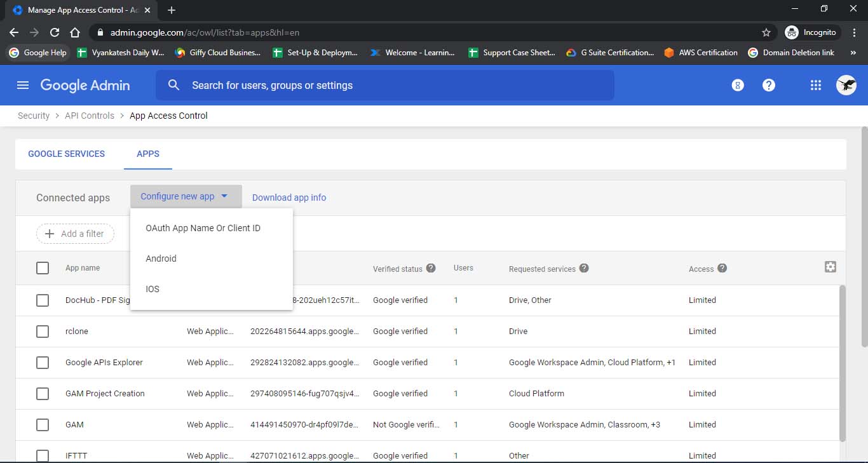This screenshot has width=868, height=463.
Task: Open Support Case Sheet bookmark
Action: pos(512,53)
